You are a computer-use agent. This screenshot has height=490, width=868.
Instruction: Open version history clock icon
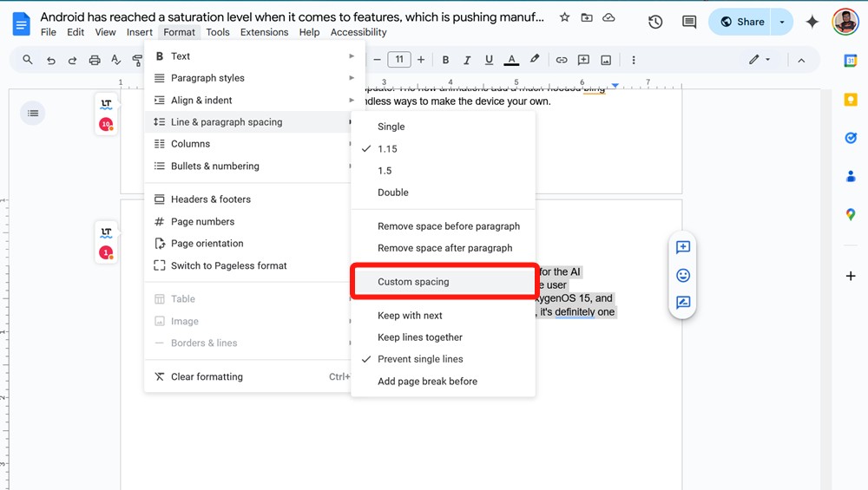click(x=655, y=23)
